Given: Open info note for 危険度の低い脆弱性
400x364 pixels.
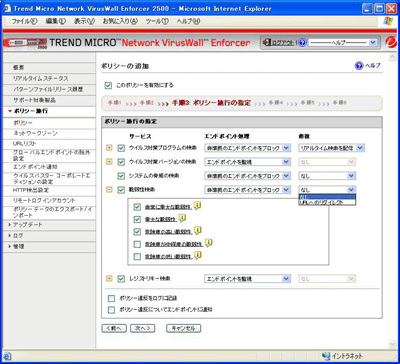Looking at the screenshot, I should coord(198,256).
